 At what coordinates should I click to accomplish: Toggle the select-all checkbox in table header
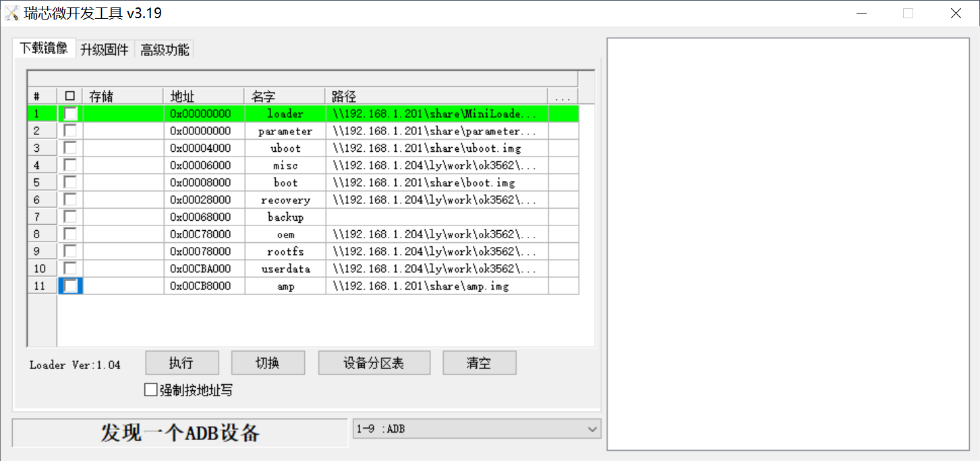coord(69,97)
